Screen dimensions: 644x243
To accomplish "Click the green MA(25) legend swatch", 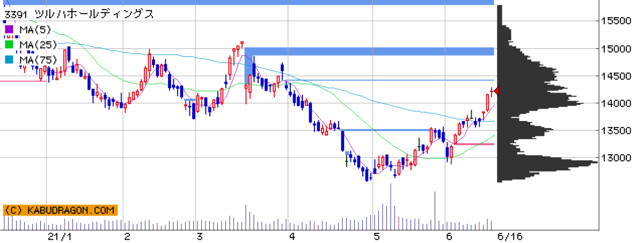I will pos(9,44).
